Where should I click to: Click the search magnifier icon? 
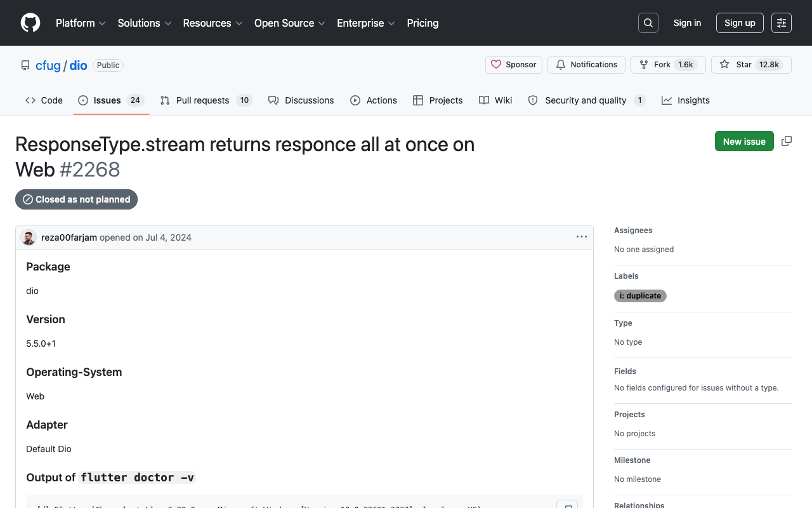(648, 23)
